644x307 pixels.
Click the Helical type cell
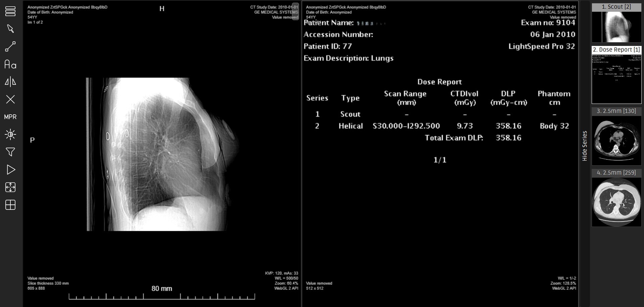click(x=351, y=126)
